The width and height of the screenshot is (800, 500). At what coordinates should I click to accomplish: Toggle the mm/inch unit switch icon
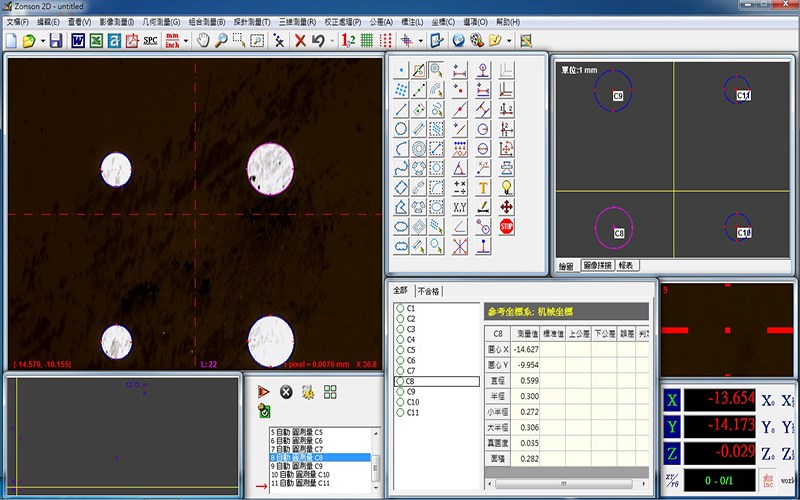coord(172,40)
